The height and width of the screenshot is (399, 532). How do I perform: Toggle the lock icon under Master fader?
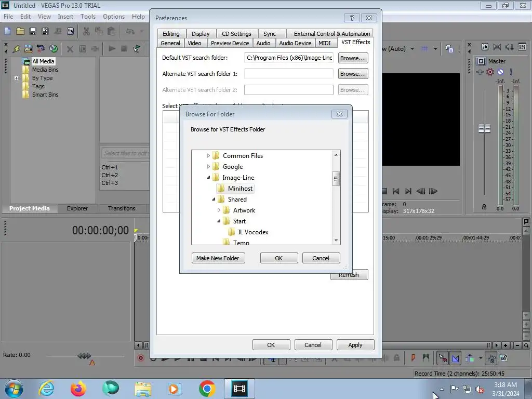tap(484, 207)
